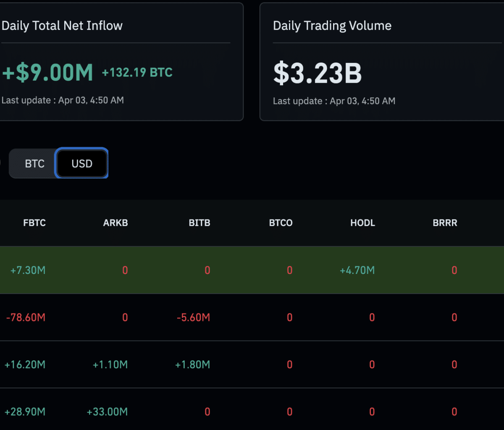Click the -5.60M BITB cell
The image size is (504, 430).
193,318
